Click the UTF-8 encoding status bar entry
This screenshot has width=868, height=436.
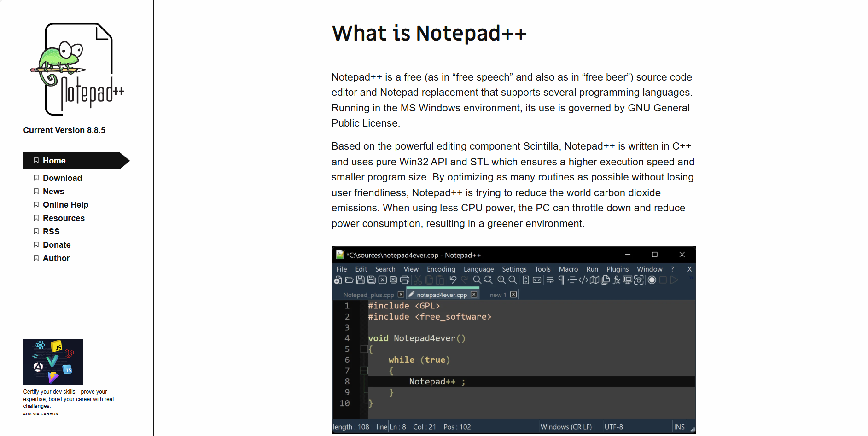(614, 427)
